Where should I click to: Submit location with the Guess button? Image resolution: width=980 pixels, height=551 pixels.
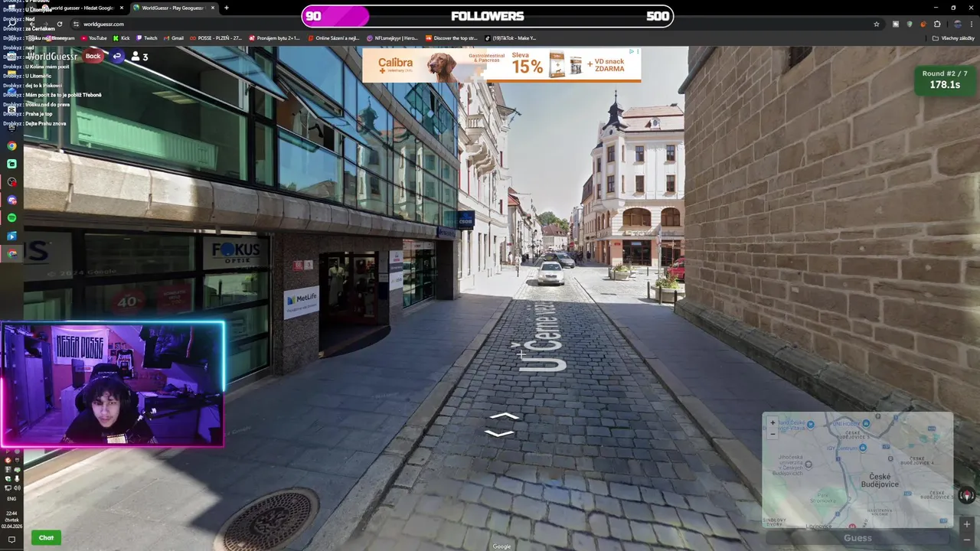(857, 538)
